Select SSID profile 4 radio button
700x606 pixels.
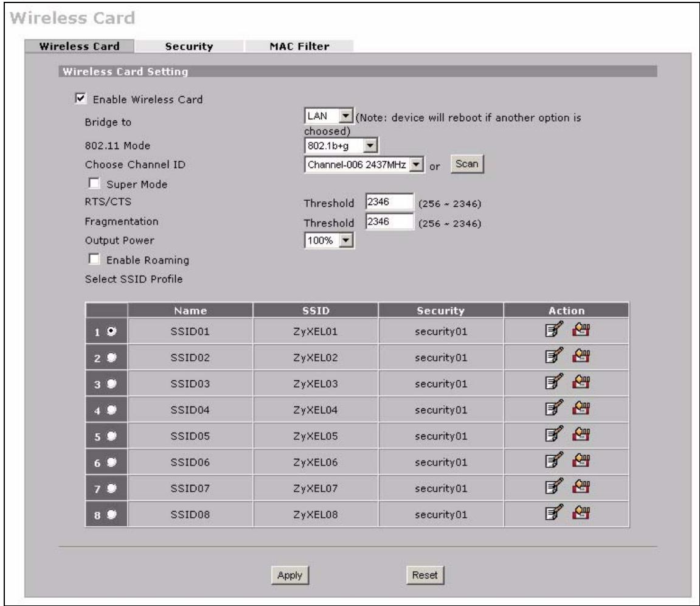112,409
